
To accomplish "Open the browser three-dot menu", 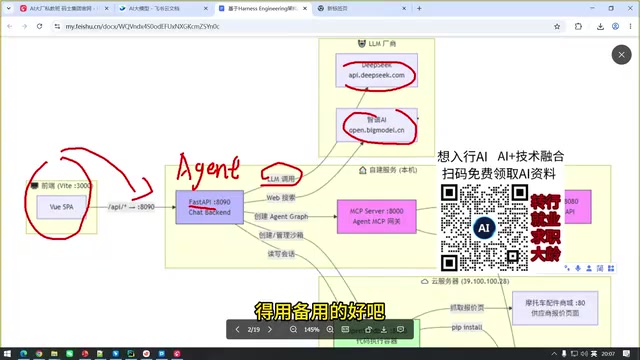I will pyautogui.click(x=630, y=26).
